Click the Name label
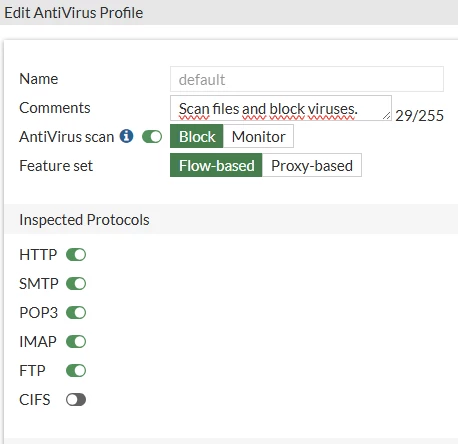Screen dimensions: 458x444 [39, 79]
